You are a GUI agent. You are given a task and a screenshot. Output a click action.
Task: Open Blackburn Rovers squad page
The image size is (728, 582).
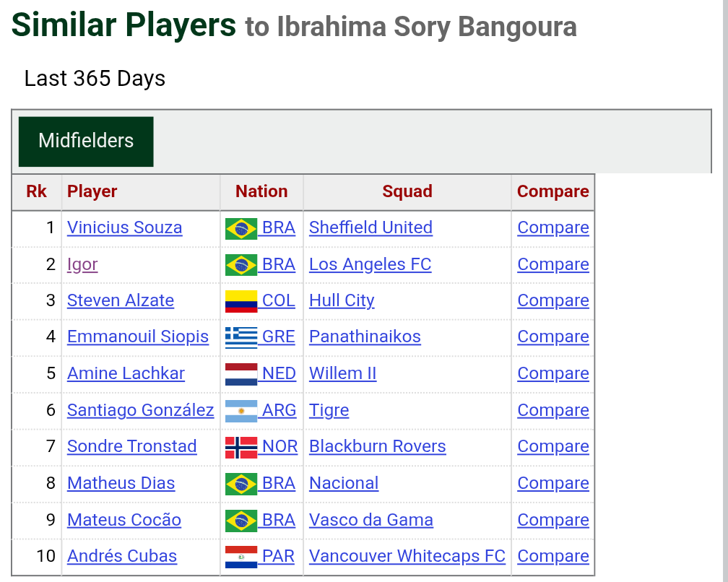[378, 446]
